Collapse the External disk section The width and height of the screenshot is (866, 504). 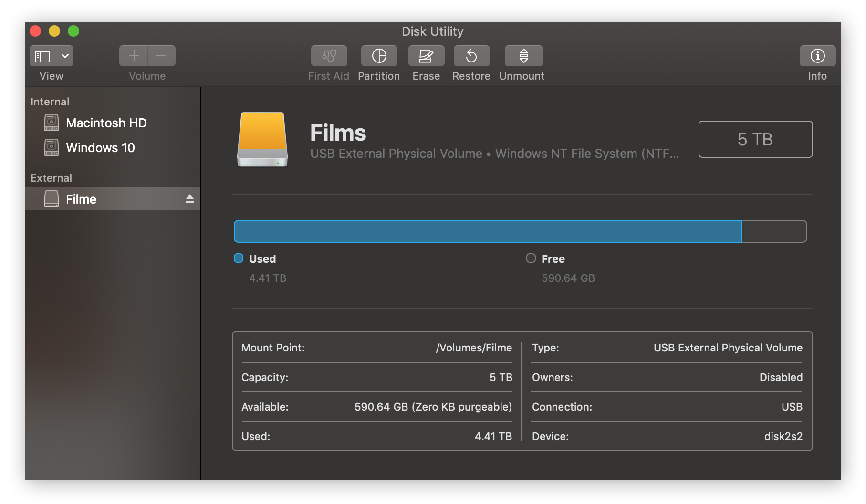pyautogui.click(x=51, y=177)
